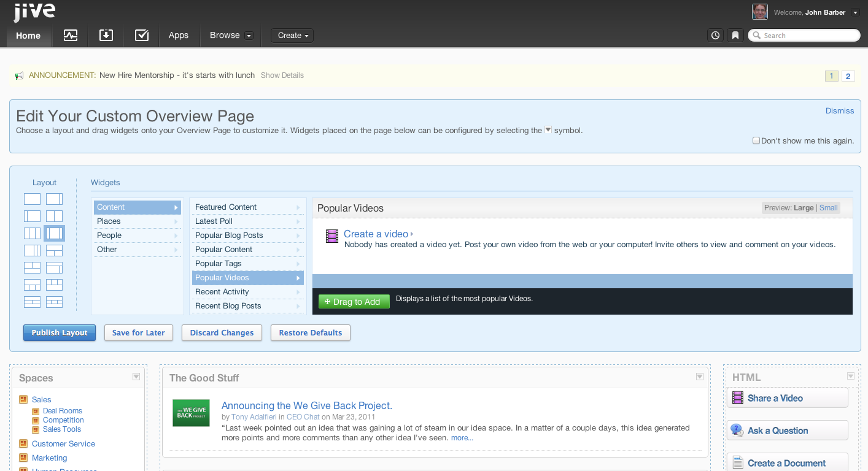Click the bookmarks icon beside search
Viewport: 868px width, 471px height.
pos(735,36)
